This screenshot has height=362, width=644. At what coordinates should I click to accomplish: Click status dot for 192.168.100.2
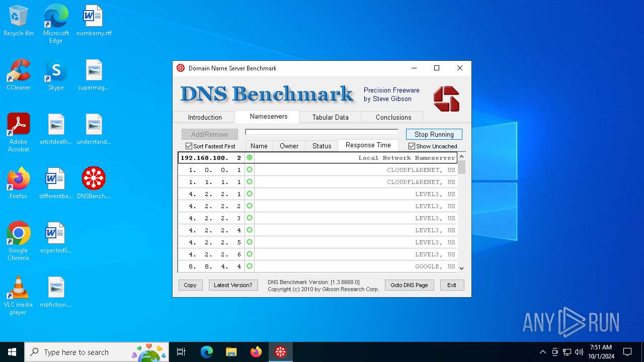click(x=250, y=158)
